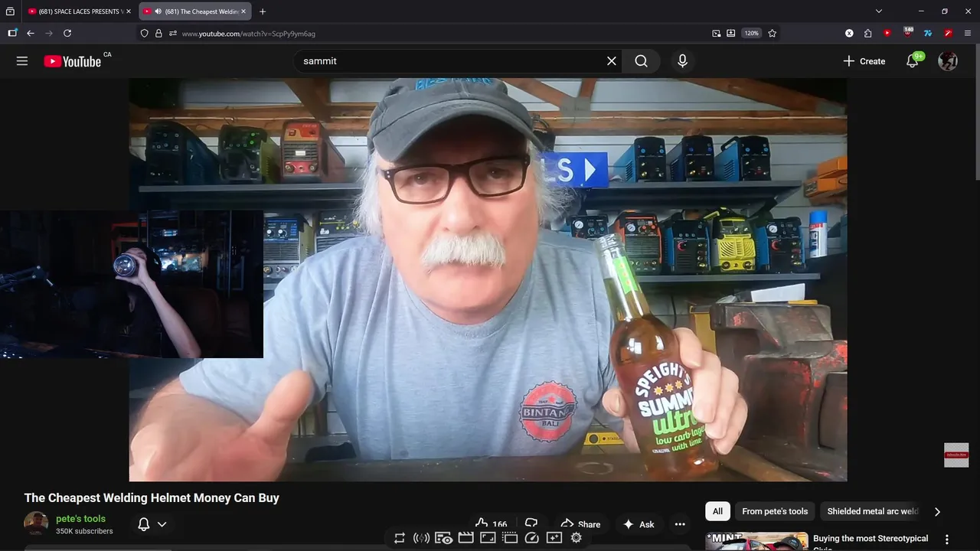
Task: Click the channel subscription bell icon
Action: [143, 524]
